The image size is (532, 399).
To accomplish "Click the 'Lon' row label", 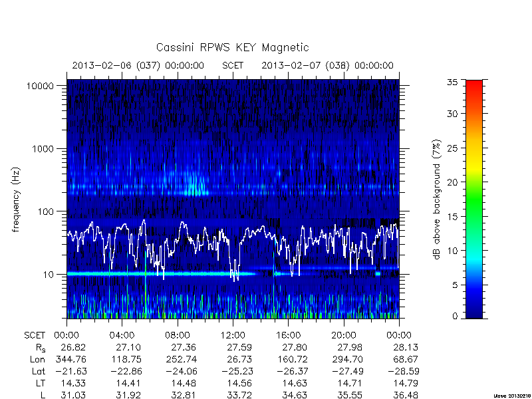I will click(x=38, y=359).
